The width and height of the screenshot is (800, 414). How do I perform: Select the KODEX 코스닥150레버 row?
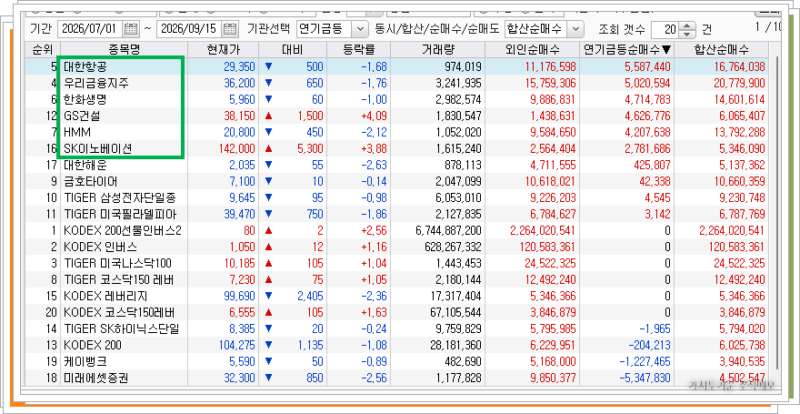tap(397, 312)
